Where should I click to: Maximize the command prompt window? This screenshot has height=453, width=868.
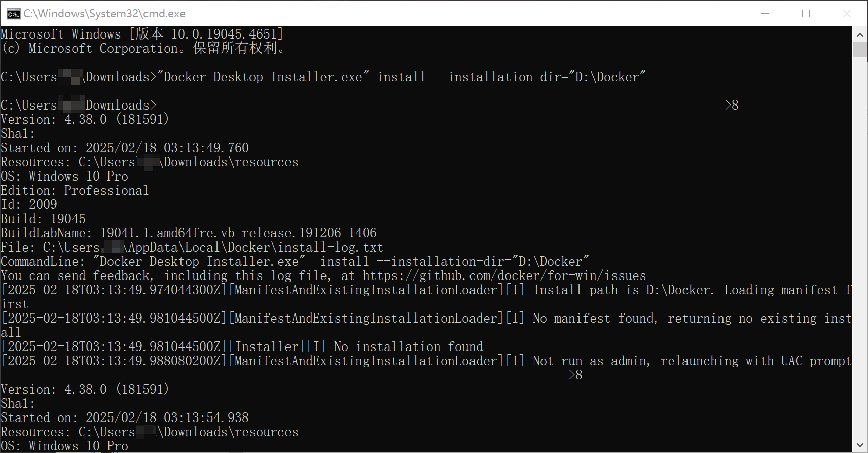point(806,14)
